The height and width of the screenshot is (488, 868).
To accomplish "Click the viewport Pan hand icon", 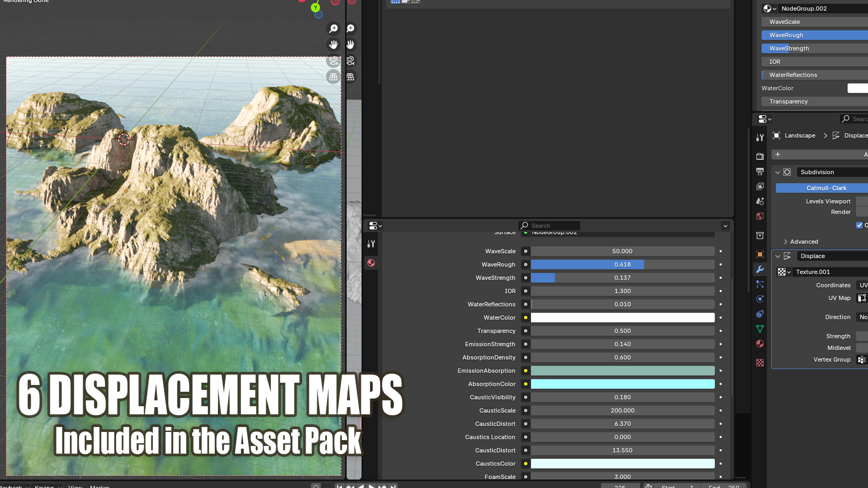I will (x=333, y=45).
